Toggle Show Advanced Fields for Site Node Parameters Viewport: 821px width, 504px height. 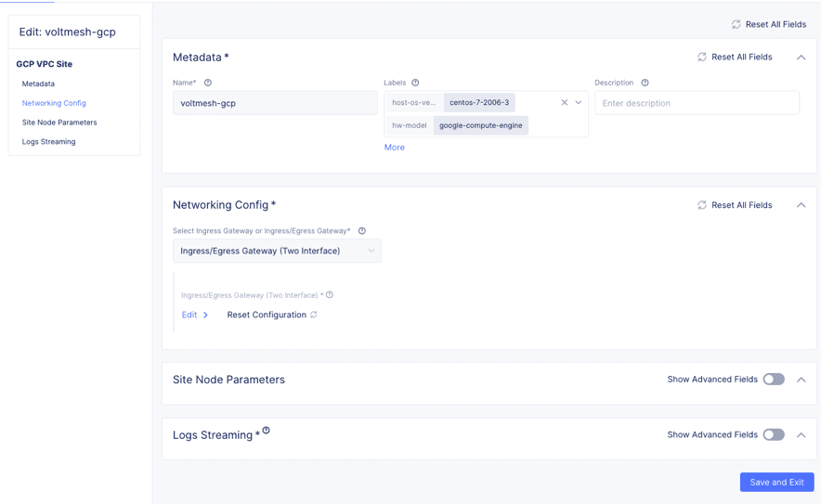[x=773, y=380]
